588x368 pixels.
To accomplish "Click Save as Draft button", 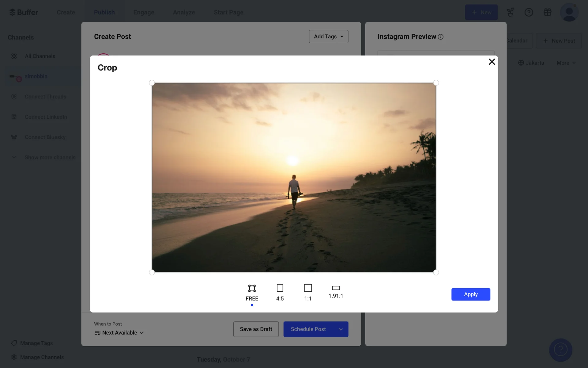I will tap(256, 329).
